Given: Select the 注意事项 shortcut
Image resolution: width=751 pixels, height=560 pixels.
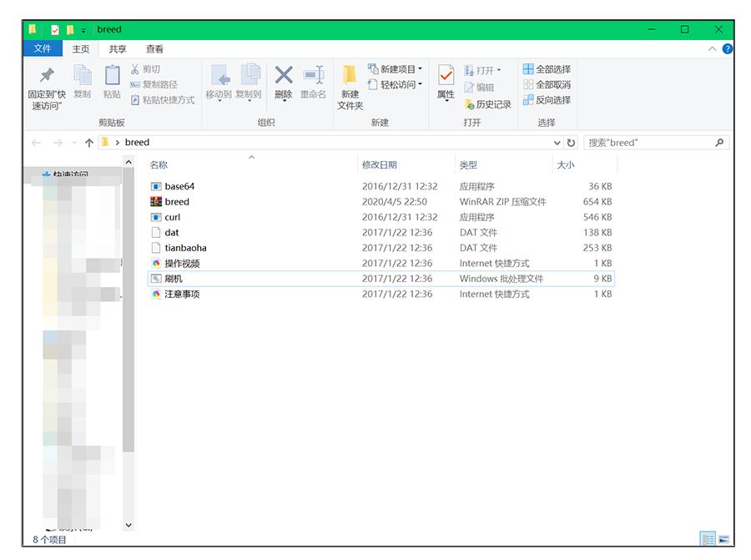Looking at the screenshot, I should point(381,294).
